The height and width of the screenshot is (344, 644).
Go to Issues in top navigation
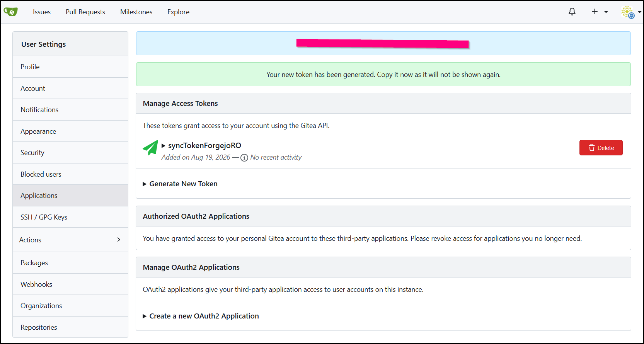(42, 12)
